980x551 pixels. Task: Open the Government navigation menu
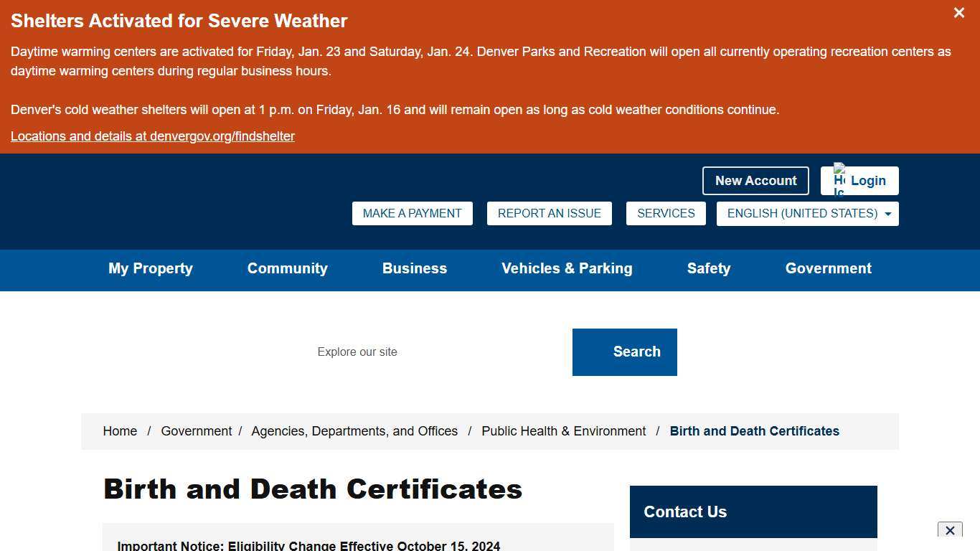tap(828, 268)
